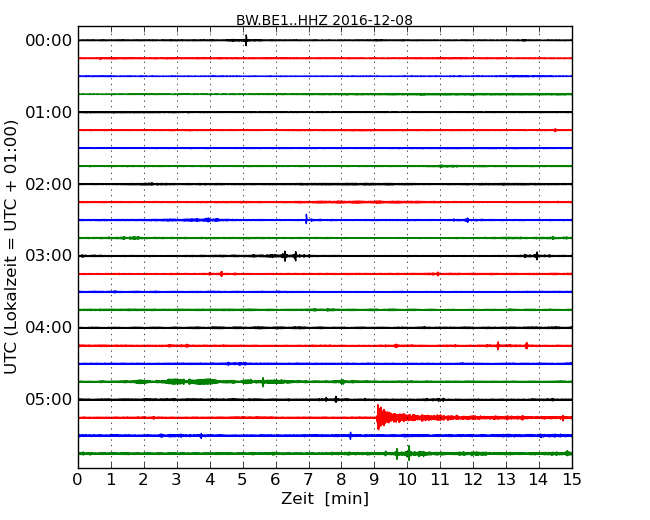Click x-axis tick label 10
The image size is (650, 520).
[407, 479]
